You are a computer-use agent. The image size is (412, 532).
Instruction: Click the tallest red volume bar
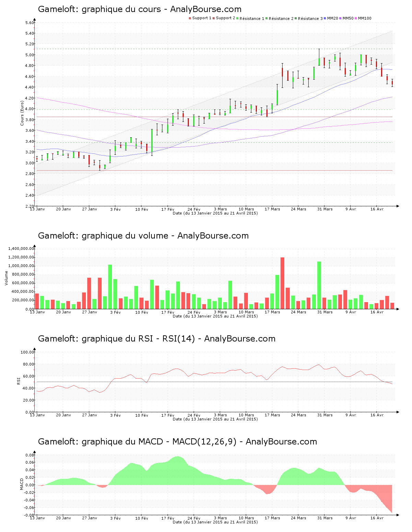pos(283,283)
